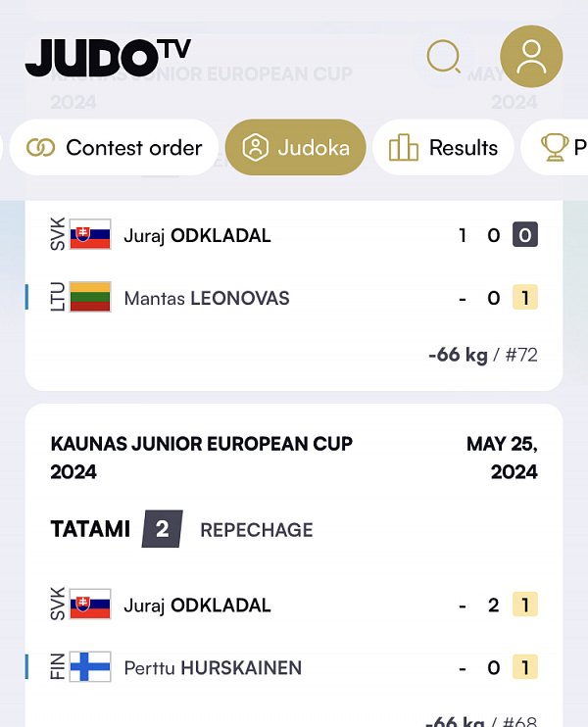This screenshot has height=727, width=588.
Task: Select the Judoka tab
Action: [295, 147]
